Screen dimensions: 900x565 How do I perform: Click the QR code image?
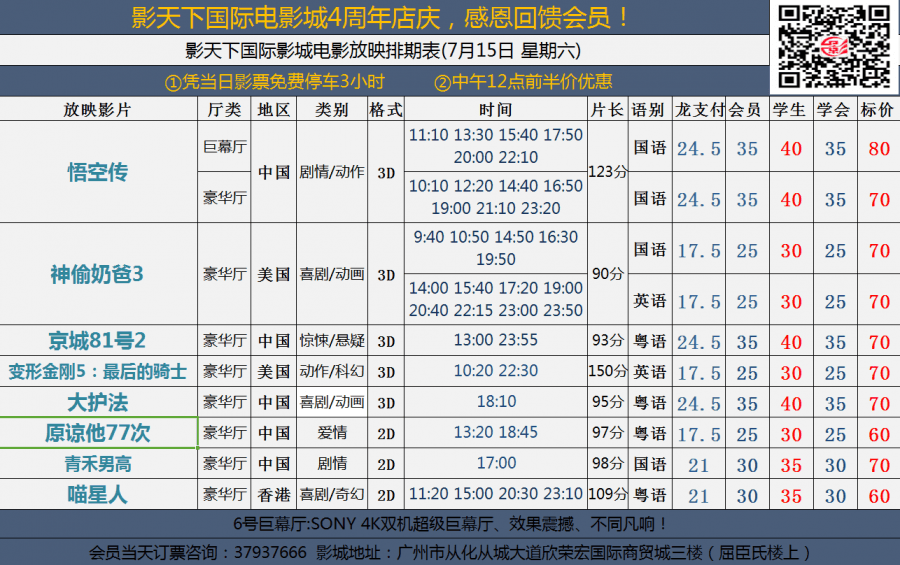tap(834, 47)
